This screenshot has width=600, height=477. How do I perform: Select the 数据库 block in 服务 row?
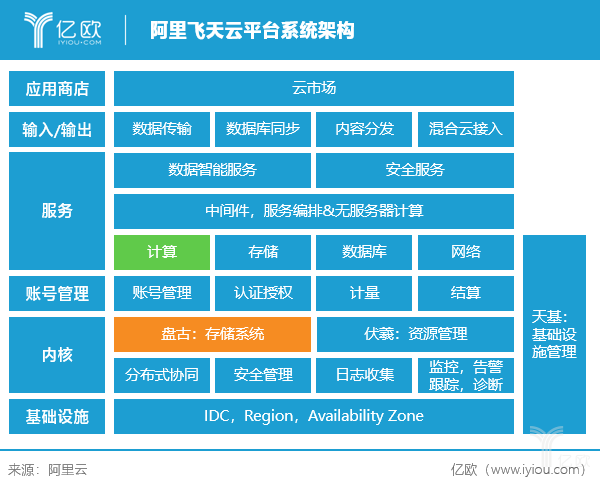tap(364, 252)
